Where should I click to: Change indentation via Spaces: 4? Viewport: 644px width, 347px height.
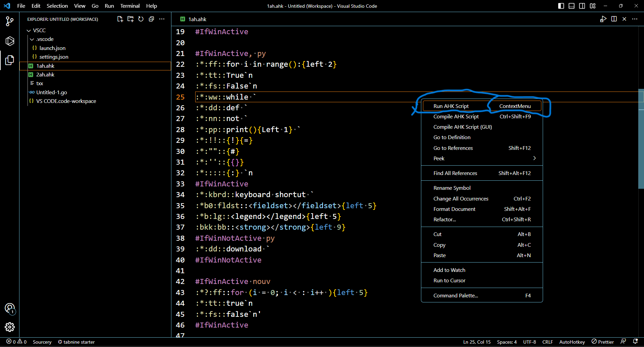[507, 342]
